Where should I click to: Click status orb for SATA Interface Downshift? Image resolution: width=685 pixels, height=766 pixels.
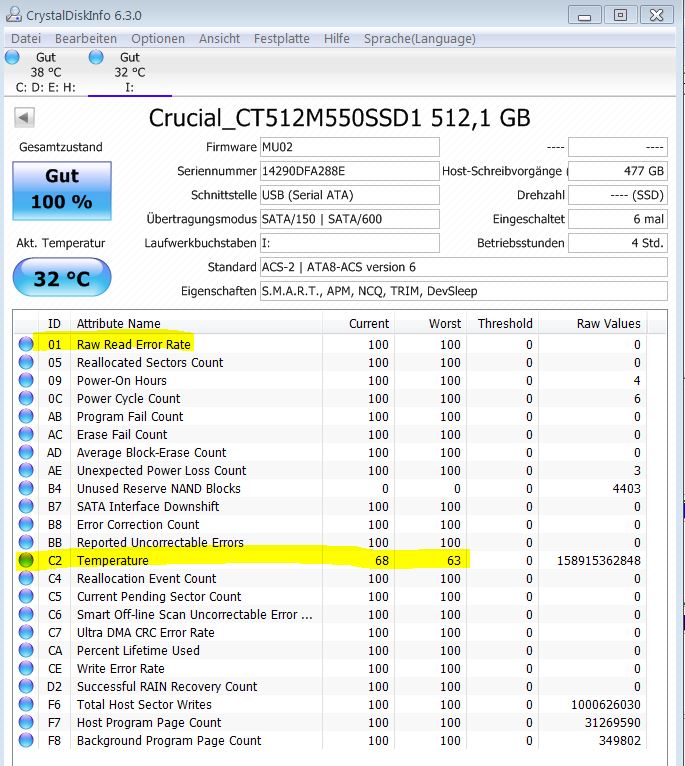(26, 507)
